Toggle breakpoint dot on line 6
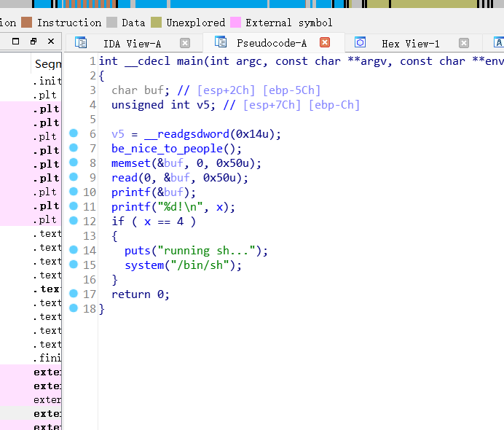The height and width of the screenshot is (430, 504). [x=74, y=133]
